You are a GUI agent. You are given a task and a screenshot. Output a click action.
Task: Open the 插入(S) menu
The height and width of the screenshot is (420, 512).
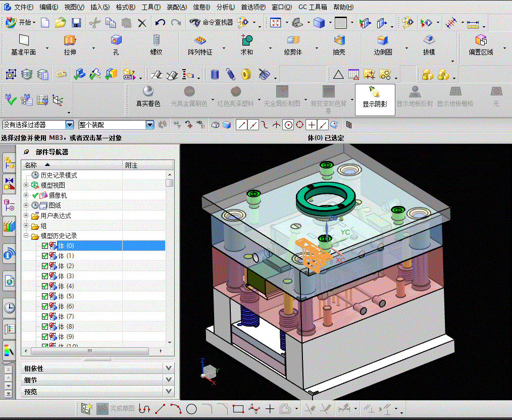point(100,7)
